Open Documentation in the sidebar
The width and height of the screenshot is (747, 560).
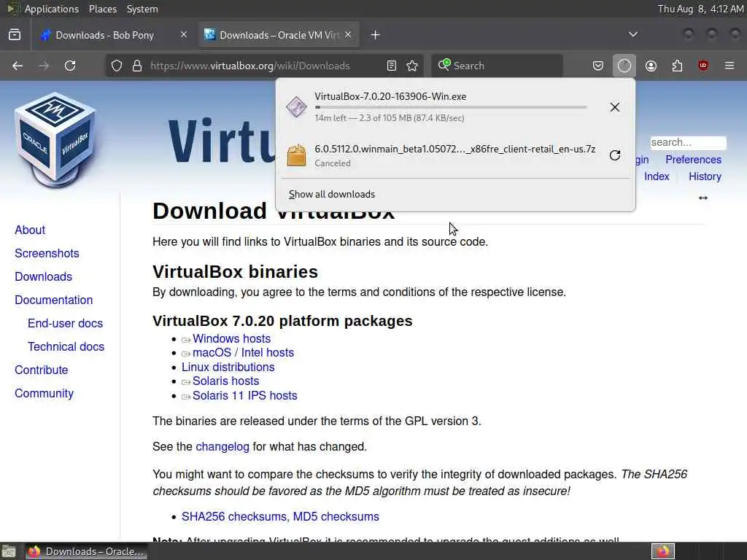[54, 300]
